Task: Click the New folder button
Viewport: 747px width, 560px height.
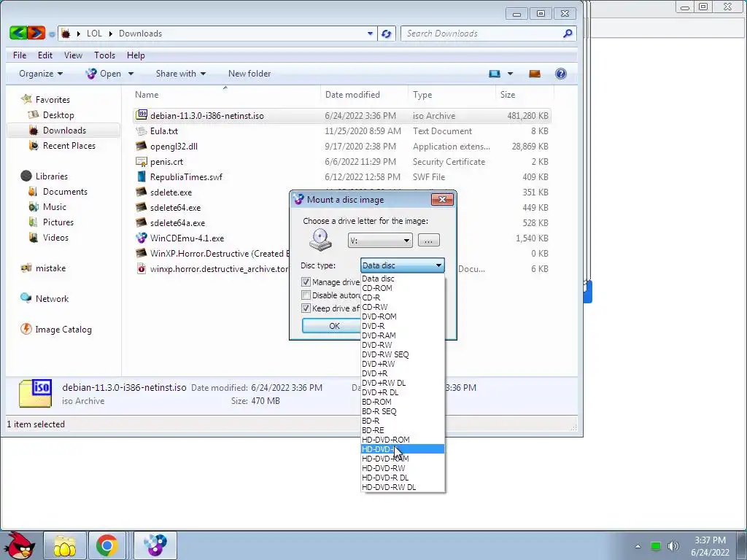Action: (x=249, y=74)
